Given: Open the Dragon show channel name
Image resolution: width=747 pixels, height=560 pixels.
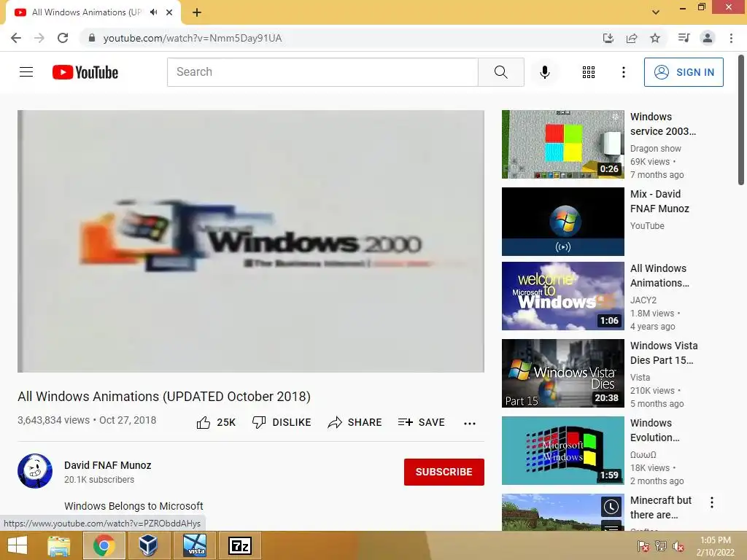Looking at the screenshot, I should click(x=656, y=149).
